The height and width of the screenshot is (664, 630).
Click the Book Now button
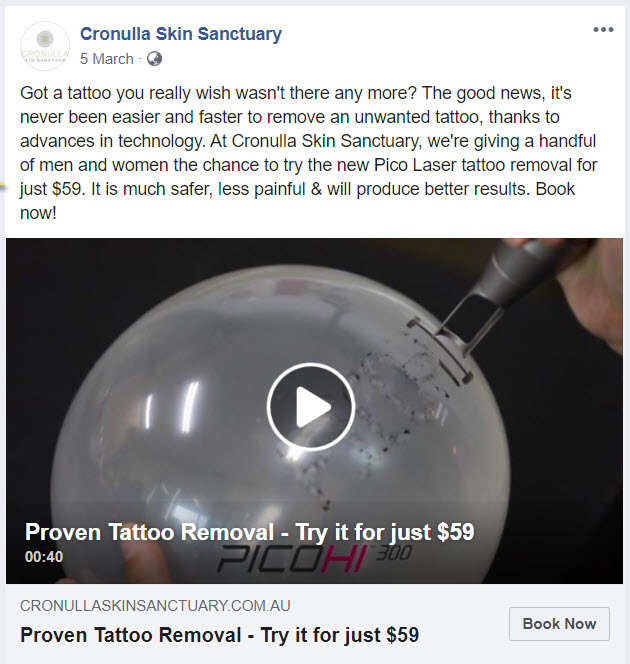(x=559, y=624)
